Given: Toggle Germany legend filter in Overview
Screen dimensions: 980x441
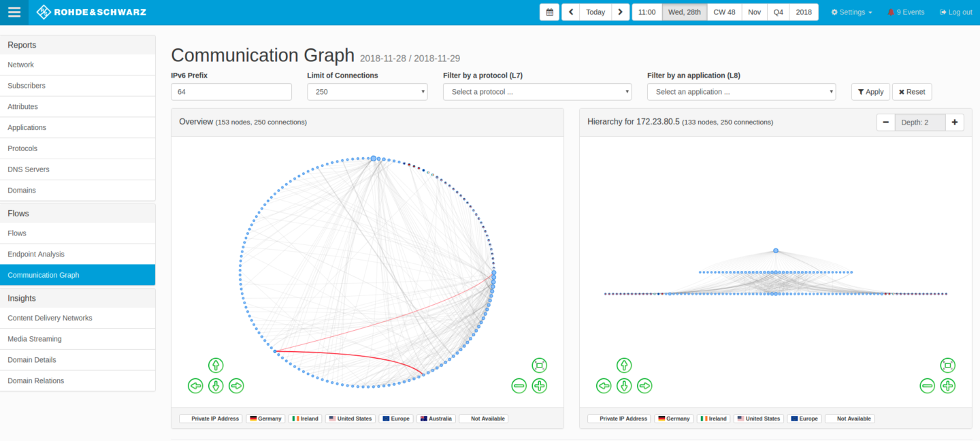Looking at the screenshot, I should coord(265,419).
